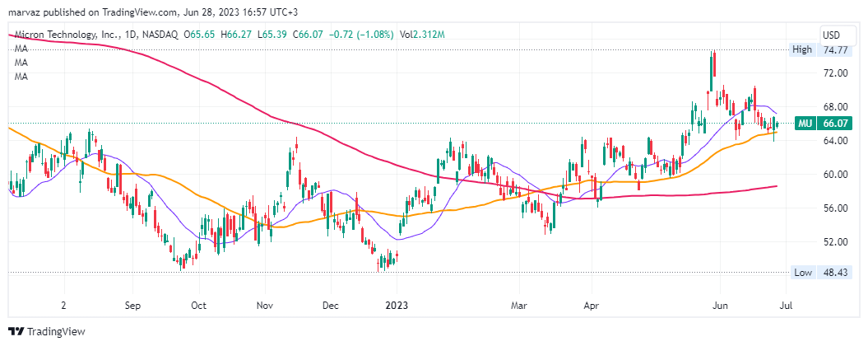Click the 64.00 price axis tick
Screen dimensions: 868x346
pos(835,140)
